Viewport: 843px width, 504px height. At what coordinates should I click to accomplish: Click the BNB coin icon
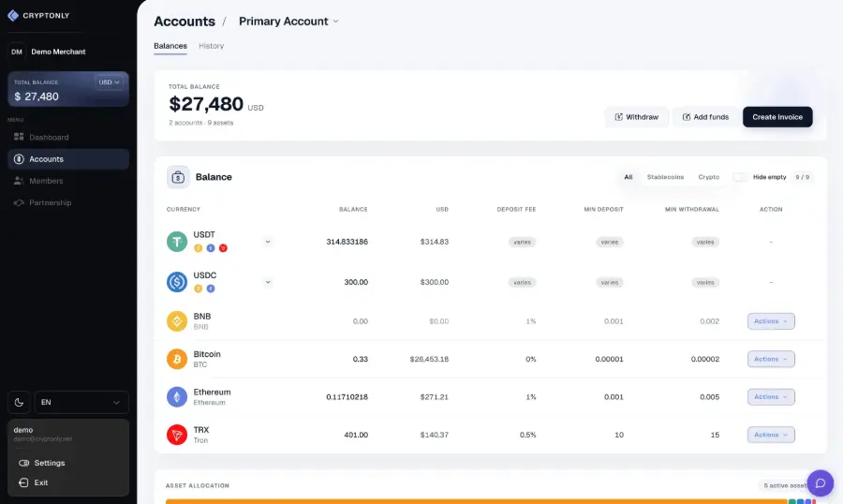pos(177,321)
